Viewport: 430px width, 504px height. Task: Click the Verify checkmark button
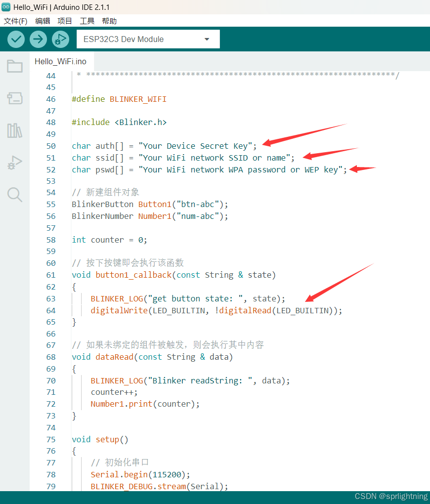pos(16,39)
